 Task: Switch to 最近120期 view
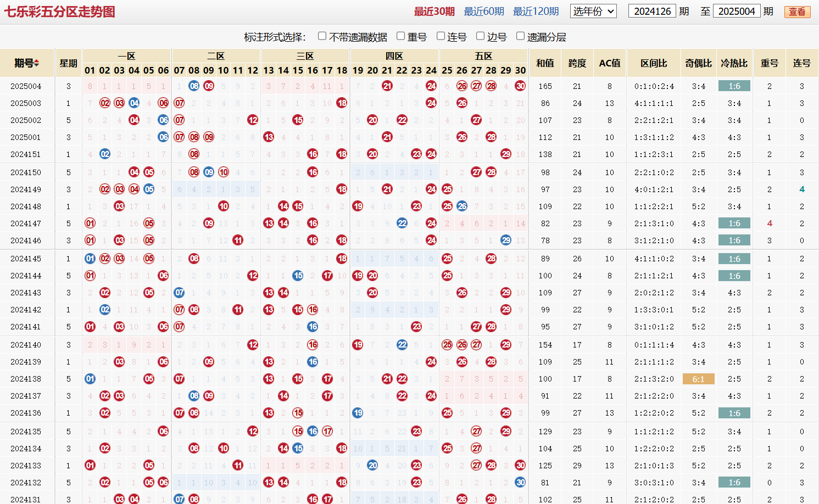click(536, 12)
